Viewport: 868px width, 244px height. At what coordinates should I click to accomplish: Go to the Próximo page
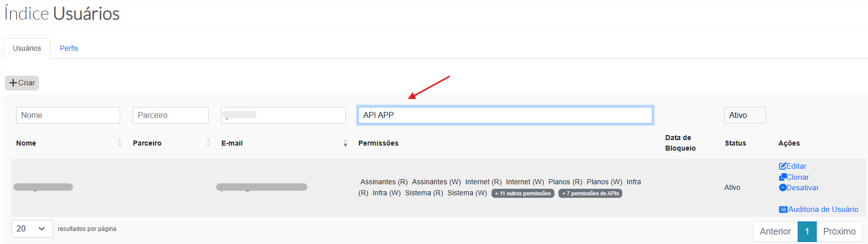(x=839, y=231)
